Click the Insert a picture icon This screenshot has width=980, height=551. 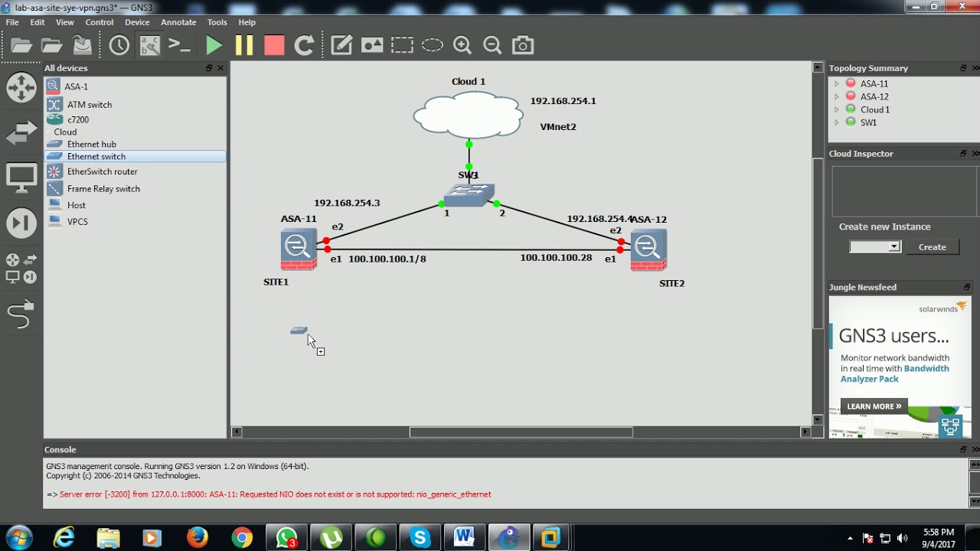(372, 45)
